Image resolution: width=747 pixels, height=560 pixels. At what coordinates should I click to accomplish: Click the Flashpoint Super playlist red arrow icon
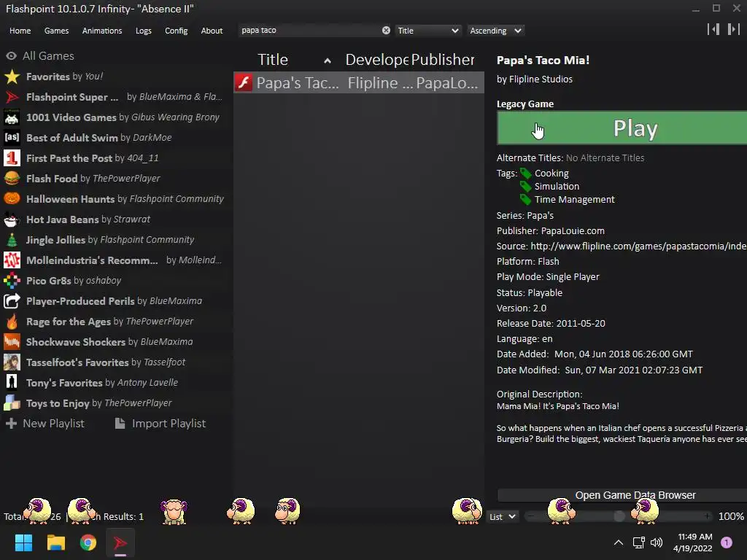12,97
